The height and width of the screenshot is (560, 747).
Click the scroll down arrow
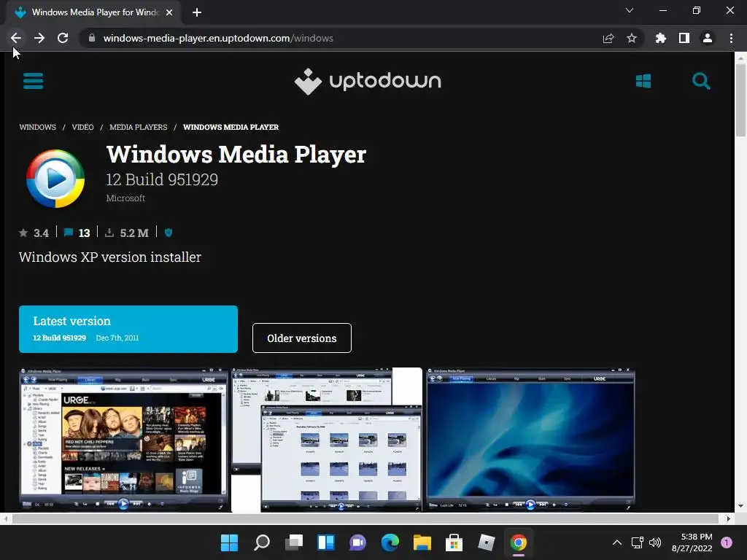pyautogui.click(x=740, y=506)
